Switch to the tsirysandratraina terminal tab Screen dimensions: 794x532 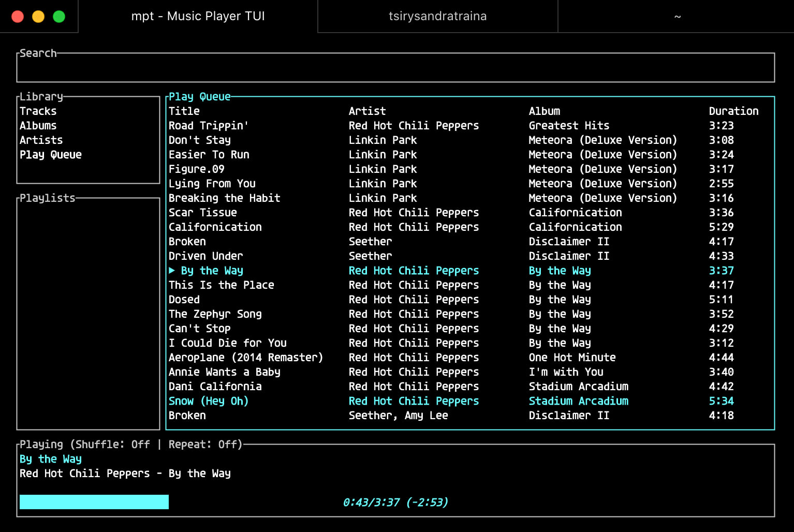click(437, 16)
